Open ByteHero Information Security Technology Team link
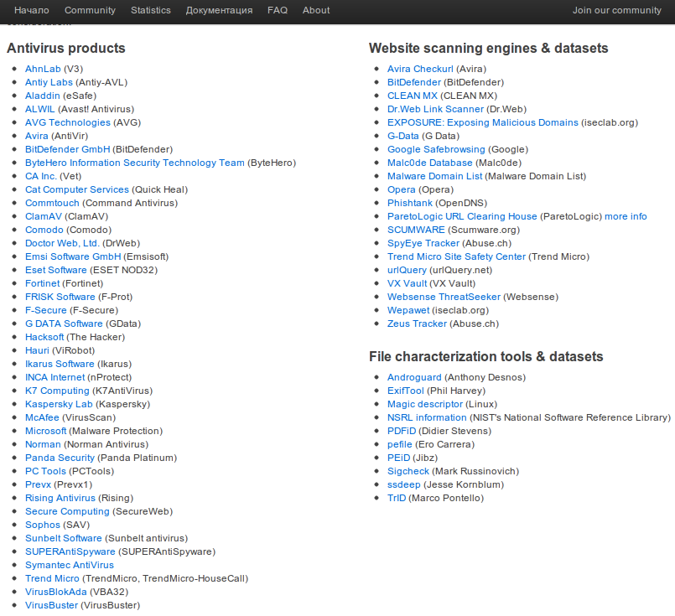Image resolution: width=675 pixels, height=616 pixels. click(x=134, y=163)
